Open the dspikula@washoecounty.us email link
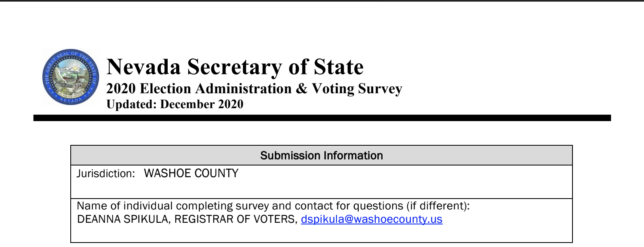The image size is (644, 247). pos(372,219)
